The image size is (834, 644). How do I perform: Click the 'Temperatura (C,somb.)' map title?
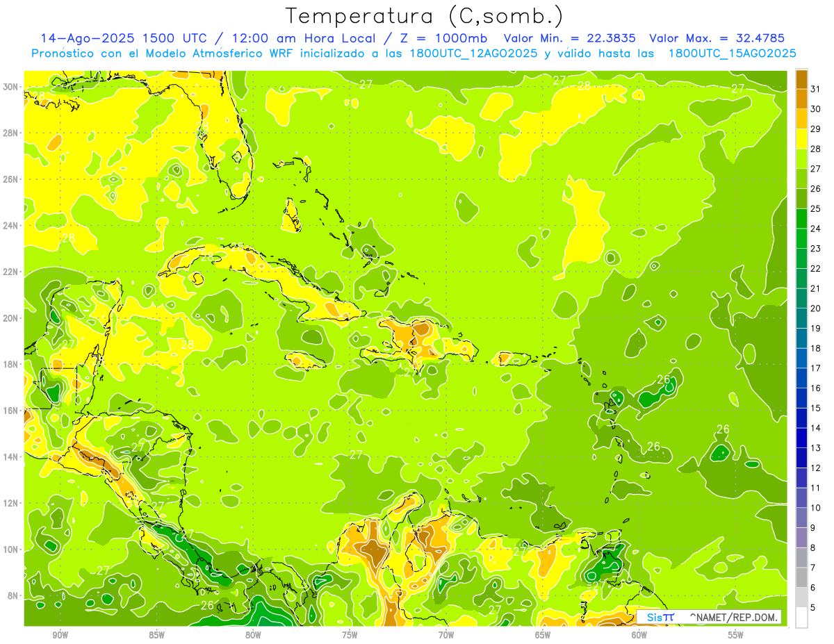(424, 16)
